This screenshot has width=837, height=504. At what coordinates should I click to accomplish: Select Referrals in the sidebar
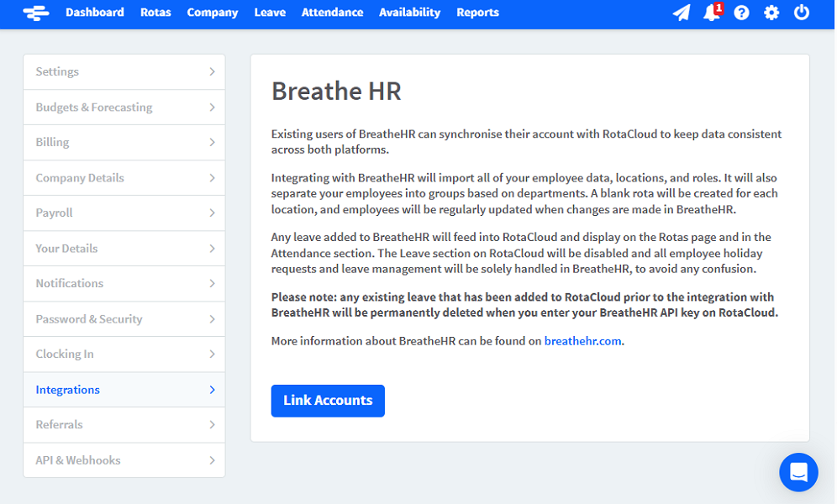pyautogui.click(x=124, y=424)
